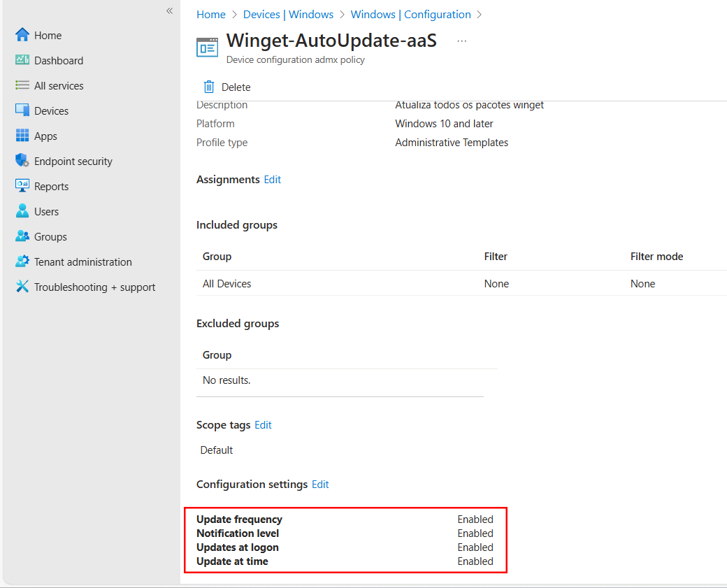Screen dimensions: 727x588
Task: Click the Administrative Templates profile type value
Action: pos(452,143)
